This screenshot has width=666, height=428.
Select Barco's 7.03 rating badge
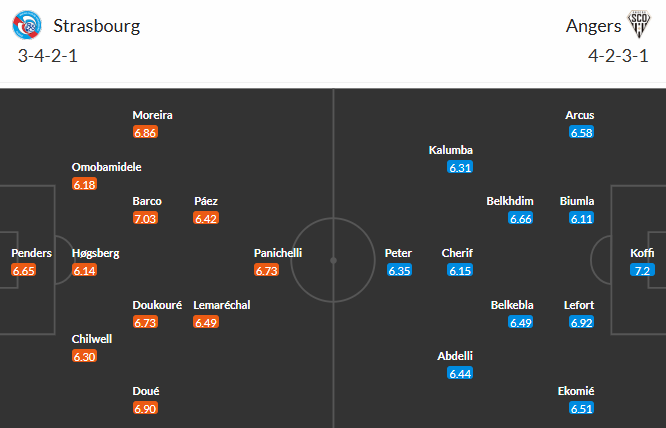click(146, 218)
